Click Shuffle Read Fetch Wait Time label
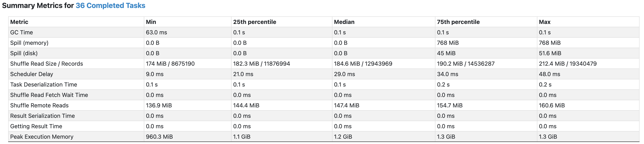This screenshot has height=144, width=644. click(49, 95)
